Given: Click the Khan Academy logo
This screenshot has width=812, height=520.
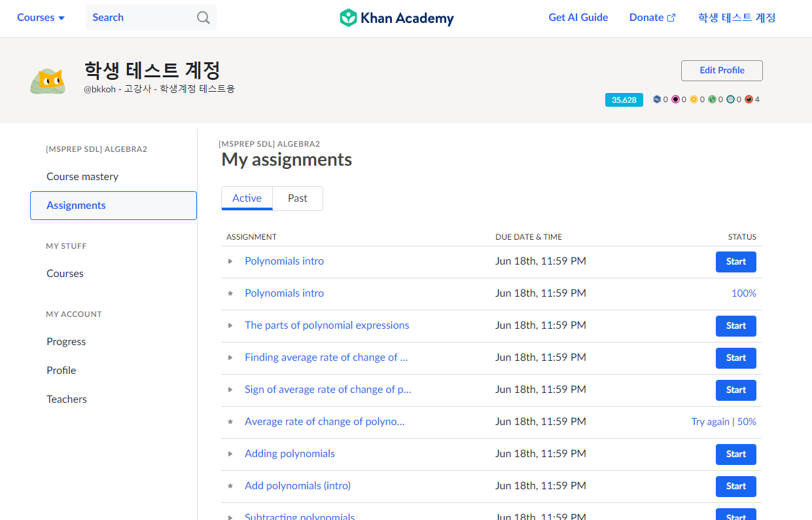Looking at the screenshot, I should (x=397, y=18).
